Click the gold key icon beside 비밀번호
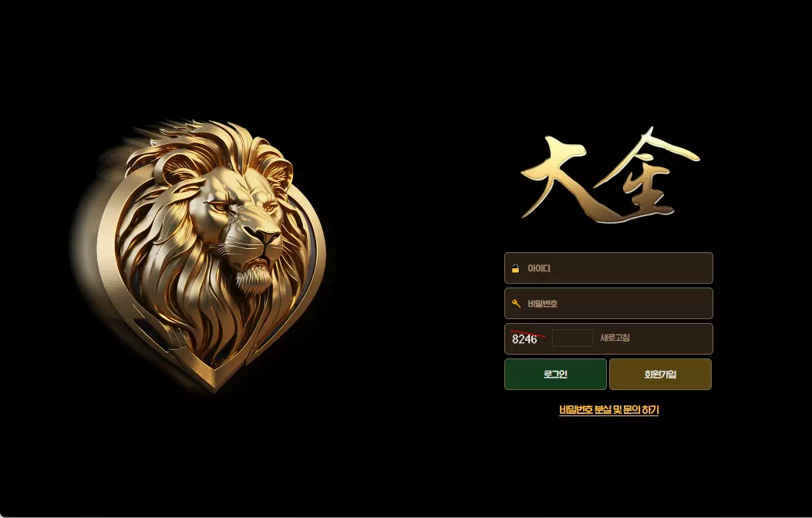The height and width of the screenshot is (518, 812). coord(516,304)
